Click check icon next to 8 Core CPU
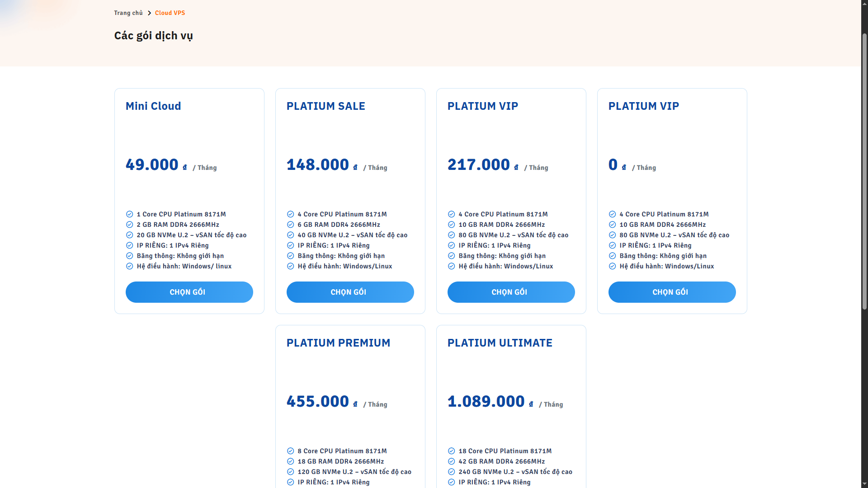Screen dimensions: 868x488 click(x=290, y=451)
